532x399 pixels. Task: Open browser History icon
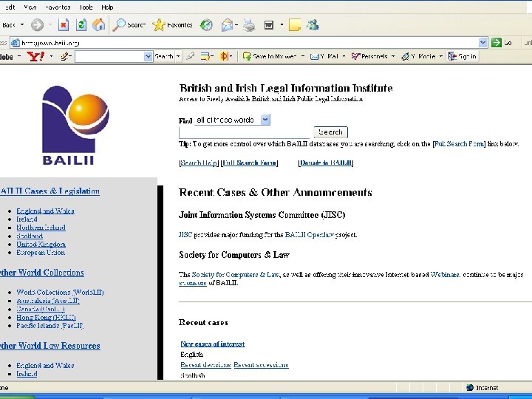(206, 25)
